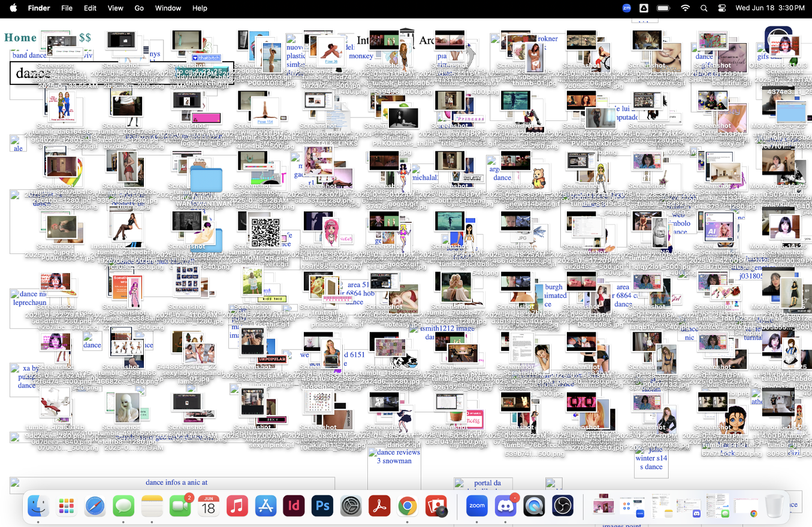Open Spotlight search magnifier icon
Viewport: 812px width, 527px height.
(704, 8)
